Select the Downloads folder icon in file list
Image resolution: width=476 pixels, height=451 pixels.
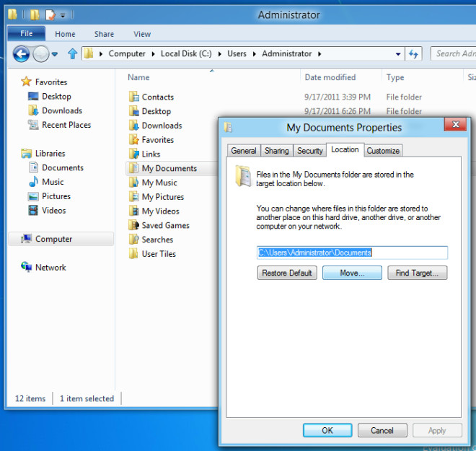pyautogui.click(x=133, y=126)
